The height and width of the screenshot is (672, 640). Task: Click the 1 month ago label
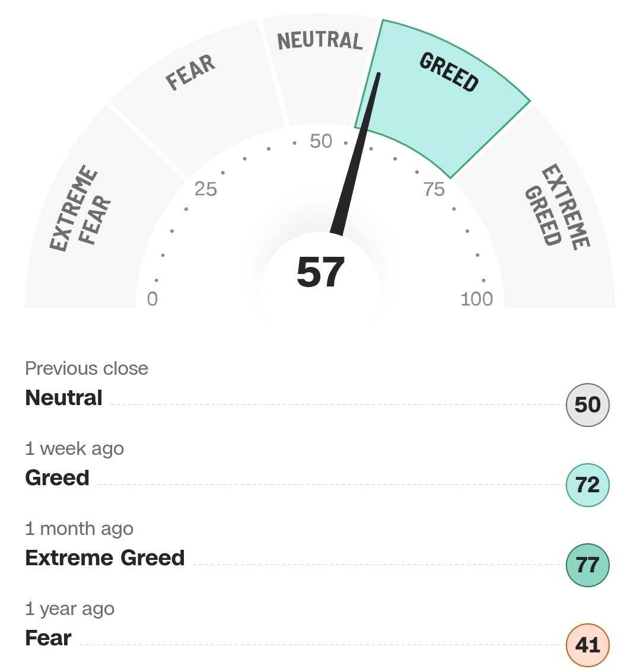[x=79, y=529]
